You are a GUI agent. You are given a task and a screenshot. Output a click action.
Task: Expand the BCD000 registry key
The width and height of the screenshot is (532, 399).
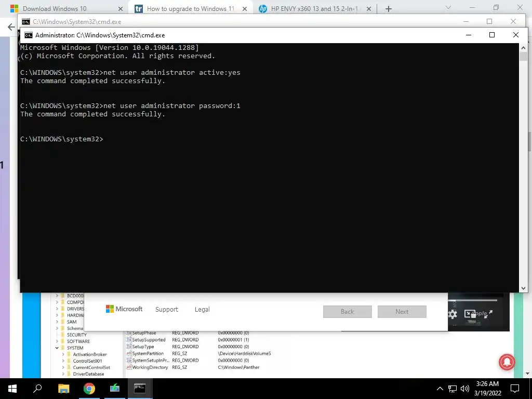[x=57, y=296]
